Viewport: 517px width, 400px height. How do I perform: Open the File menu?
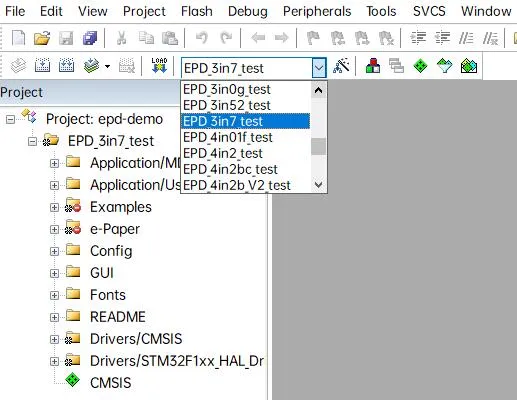pyautogui.click(x=15, y=11)
